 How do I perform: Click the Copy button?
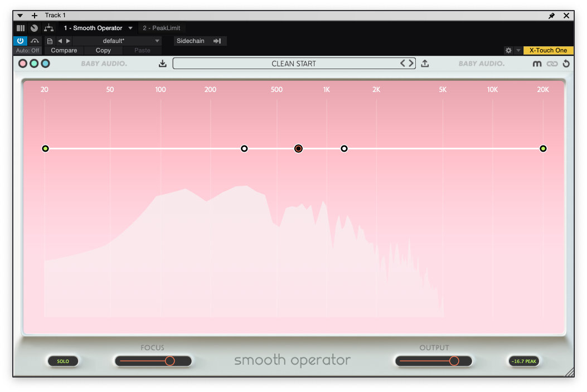pos(103,50)
